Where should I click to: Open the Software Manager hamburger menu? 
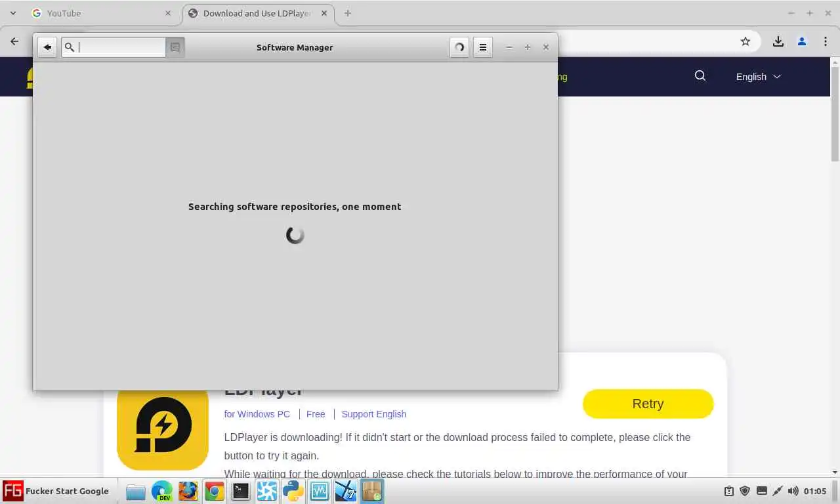point(482,47)
